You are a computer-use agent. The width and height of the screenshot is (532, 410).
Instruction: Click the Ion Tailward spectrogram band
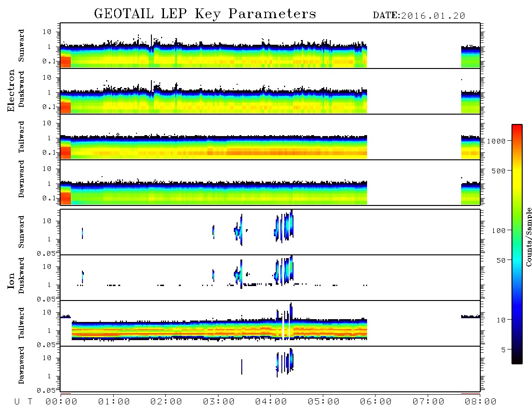point(219,329)
